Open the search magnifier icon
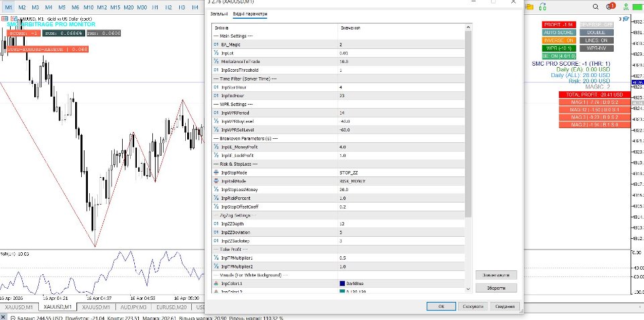 pyautogui.click(x=596, y=7)
